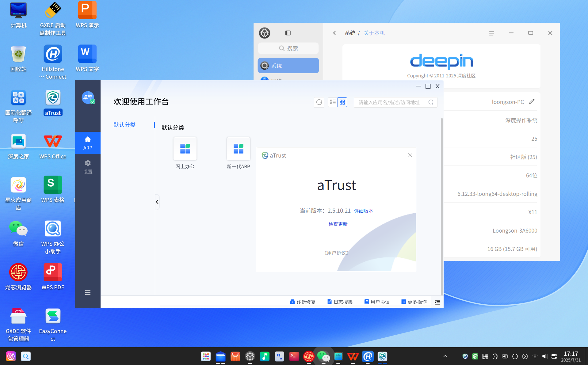
Task: Select 系统 in settings sidebar
Action: tap(288, 66)
